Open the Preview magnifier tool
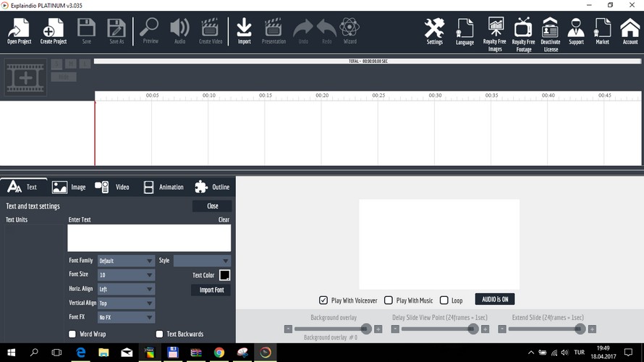This screenshot has height=362, width=644. pyautogui.click(x=150, y=31)
